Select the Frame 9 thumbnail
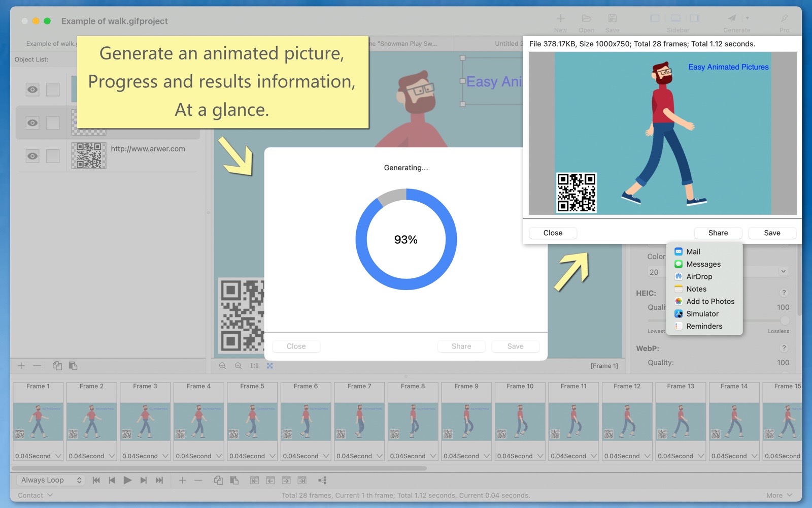 click(x=466, y=421)
